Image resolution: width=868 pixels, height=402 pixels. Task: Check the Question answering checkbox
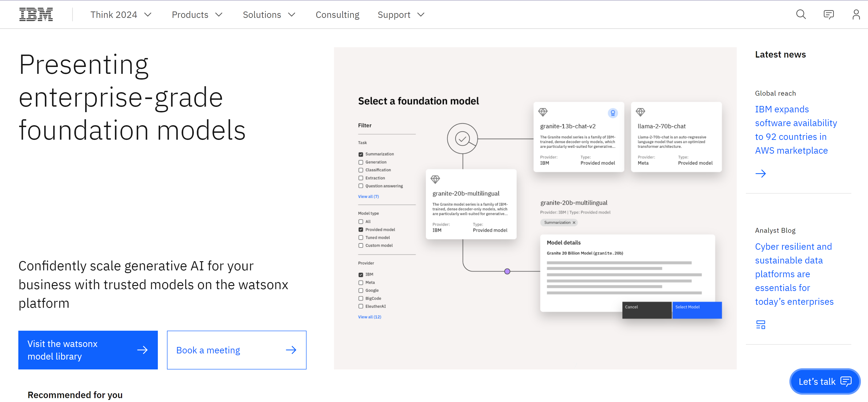click(x=361, y=186)
